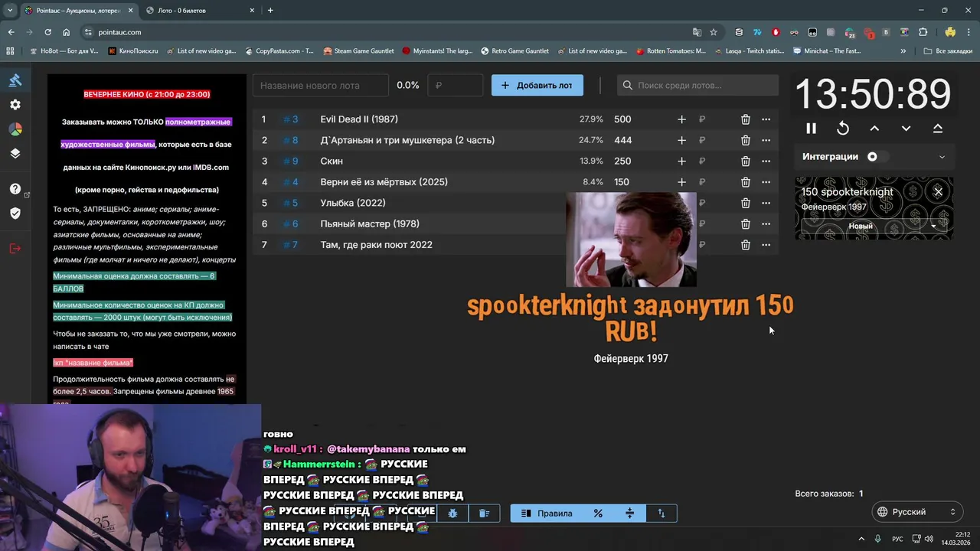The height and width of the screenshot is (551, 980).
Task: Toggle Правила rules panel button
Action: pos(547,514)
